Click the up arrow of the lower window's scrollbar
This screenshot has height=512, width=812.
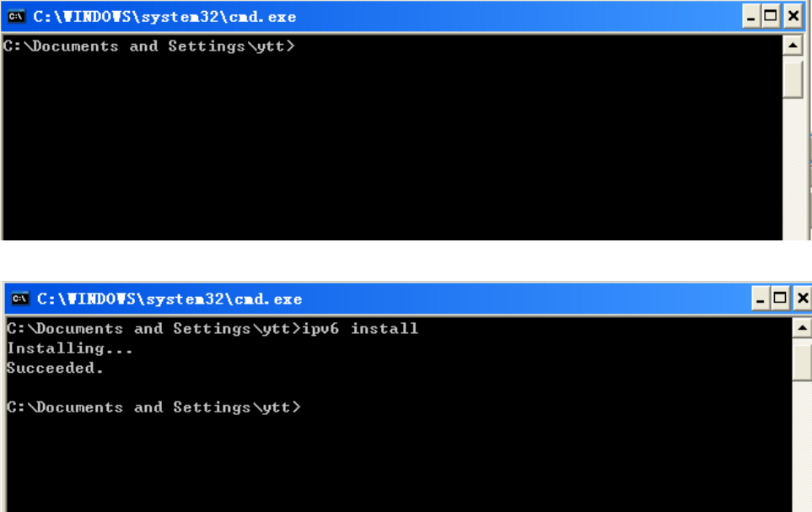tap(802, 328)
